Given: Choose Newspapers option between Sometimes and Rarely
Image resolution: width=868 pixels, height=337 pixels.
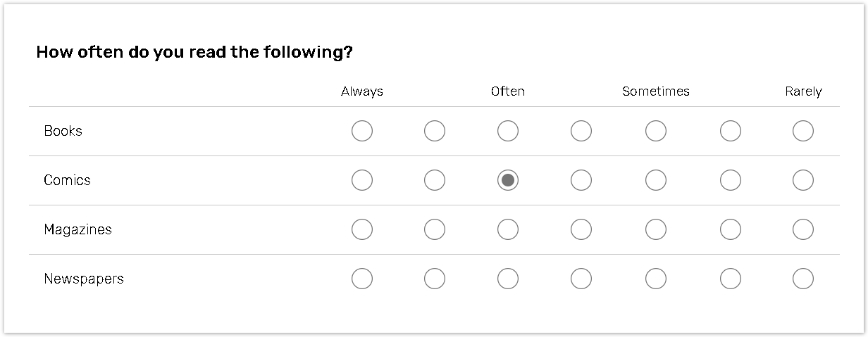Looking at the screenshot, I should click(x=730, y=279).
